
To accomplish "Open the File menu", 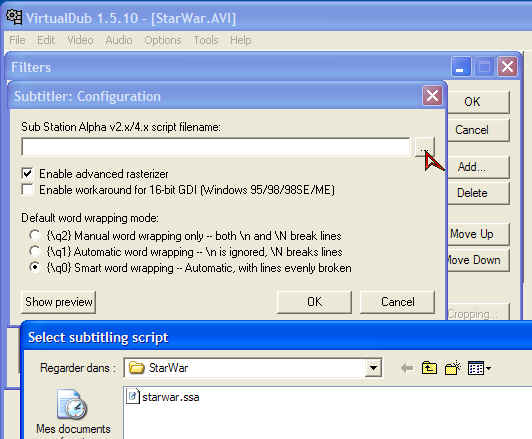I will [x=17, y=40].
